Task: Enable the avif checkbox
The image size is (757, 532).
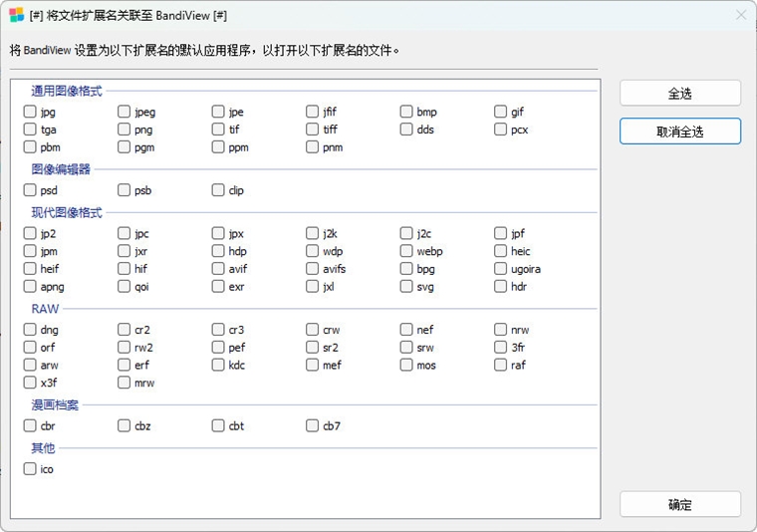Action: [218, 268]
